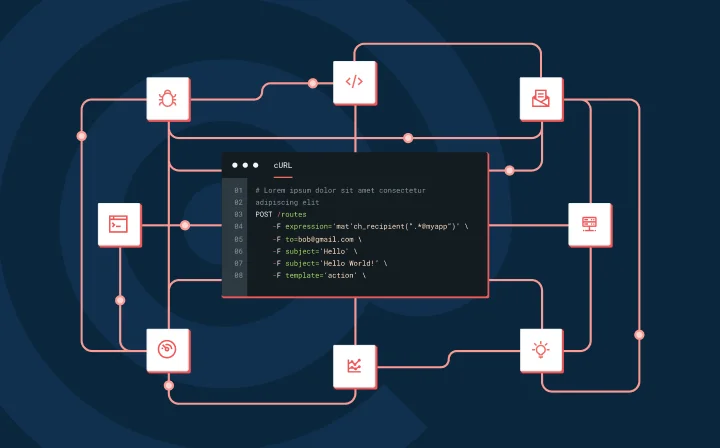Click line number 08 in gutter

tap(238, 275)
